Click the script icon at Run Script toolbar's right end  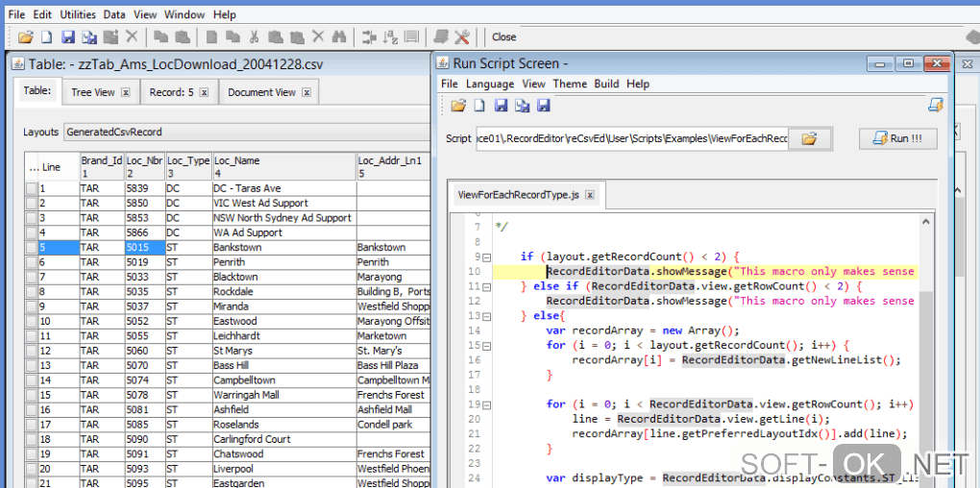pos(934,105)
